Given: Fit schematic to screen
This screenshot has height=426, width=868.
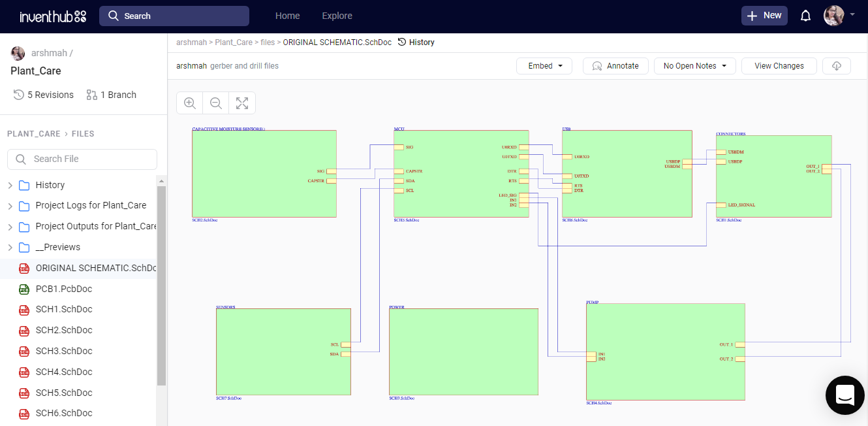Looking at the screenshot, I should [x=242, y=103].
